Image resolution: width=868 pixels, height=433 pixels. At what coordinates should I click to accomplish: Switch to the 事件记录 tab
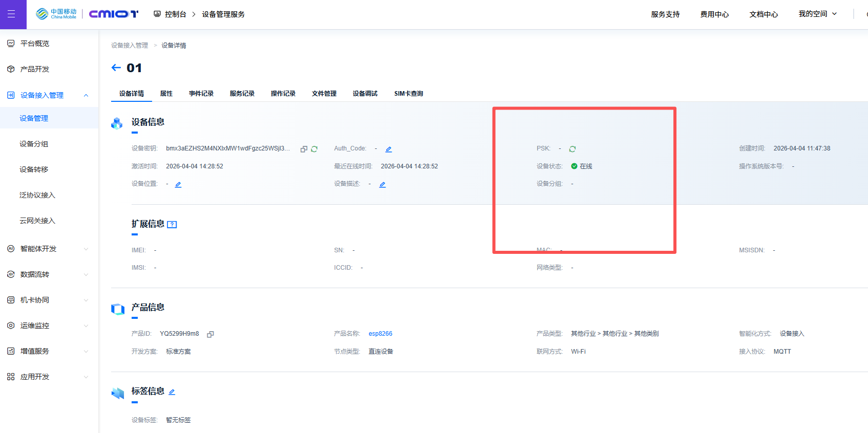[201, 94]
